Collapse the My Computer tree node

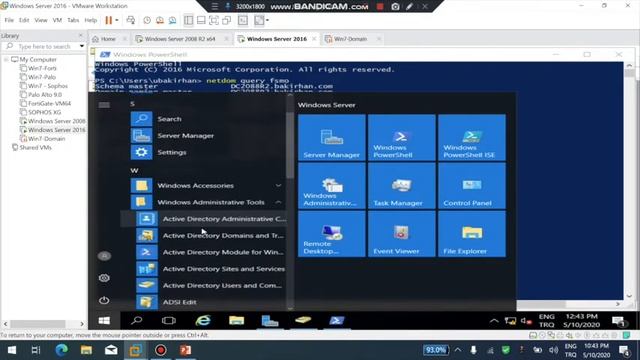click(x=6, y=60)
